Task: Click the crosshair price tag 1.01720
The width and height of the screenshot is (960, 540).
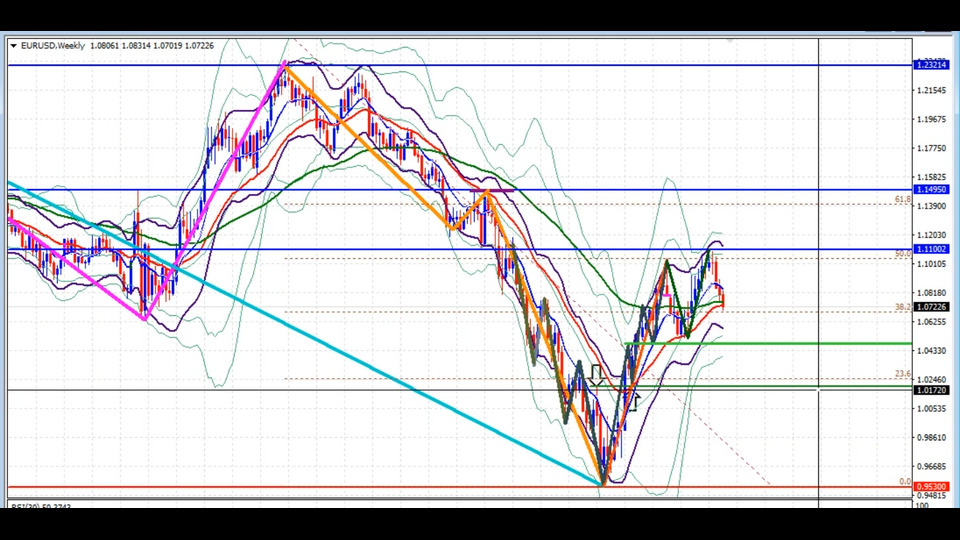Action: click(931, 390)
